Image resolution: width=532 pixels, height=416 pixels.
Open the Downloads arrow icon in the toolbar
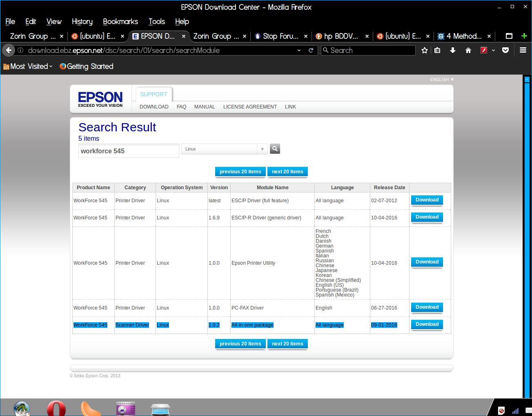(452, 50)
